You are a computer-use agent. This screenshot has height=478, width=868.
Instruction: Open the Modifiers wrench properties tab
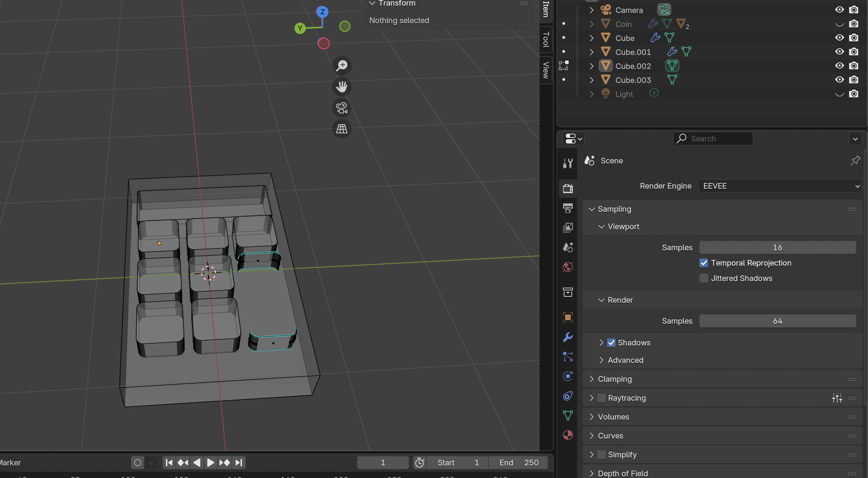point(568,337)
